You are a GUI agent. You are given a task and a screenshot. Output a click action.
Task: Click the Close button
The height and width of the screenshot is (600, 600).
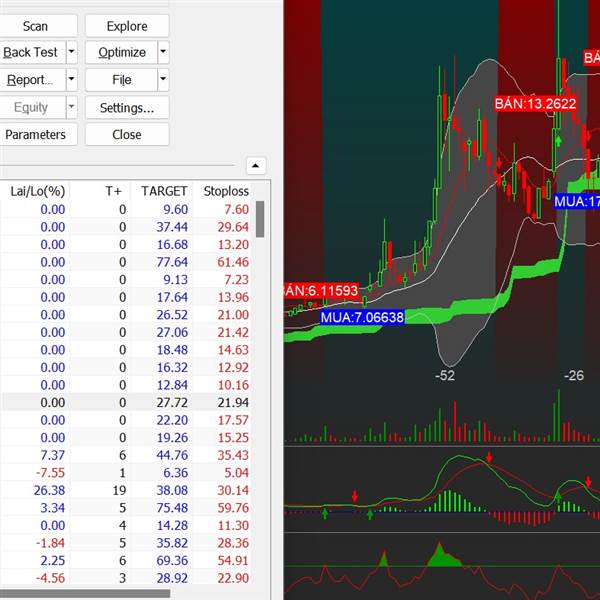coord(127,135)
